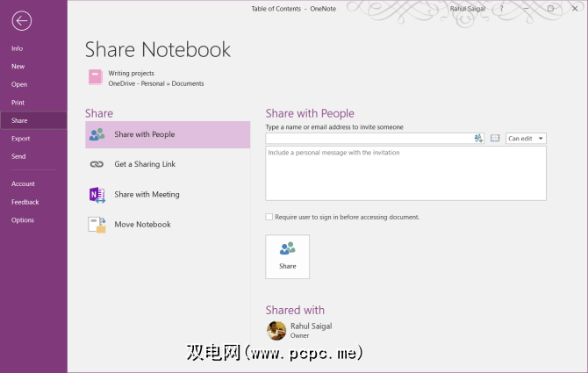Click Rahul Saigal account name in title bar
The width and height of the screenshot is (588, 373).
click(468, 9)
